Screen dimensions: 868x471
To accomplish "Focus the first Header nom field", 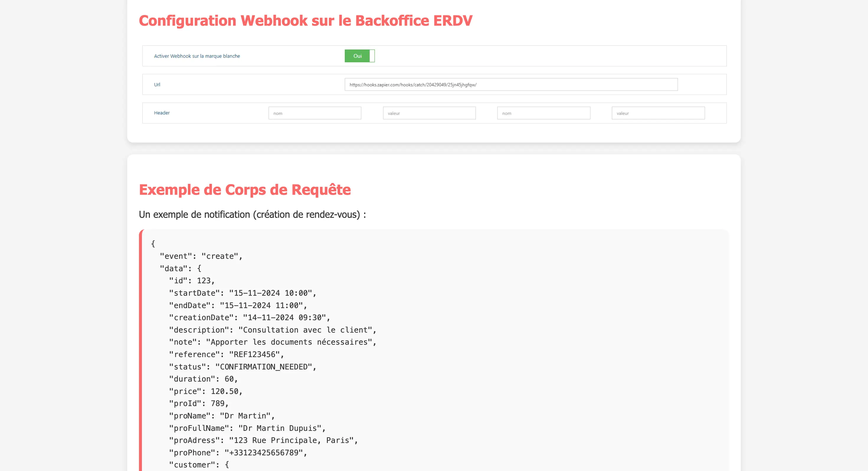I will (315, 113).
